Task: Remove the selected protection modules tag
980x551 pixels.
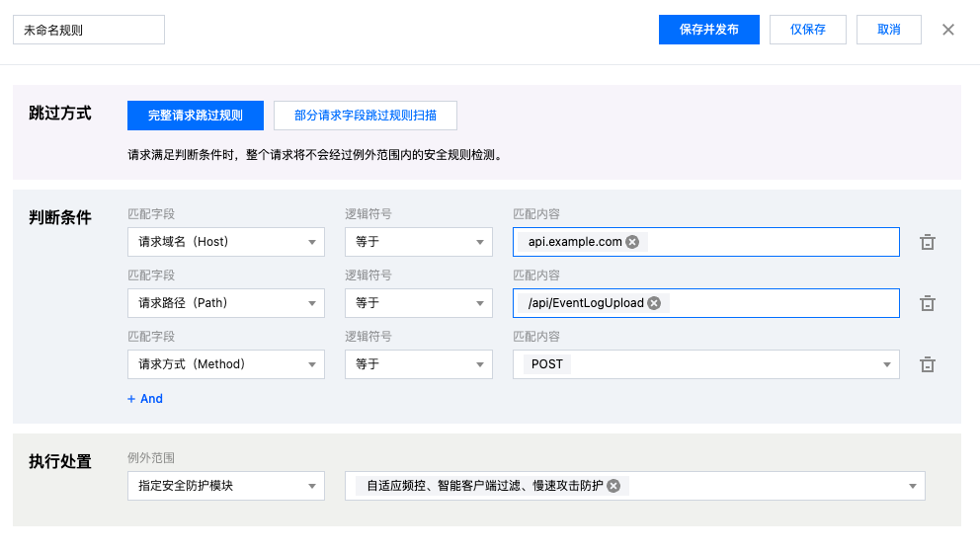Action: [x=613, y=486]
